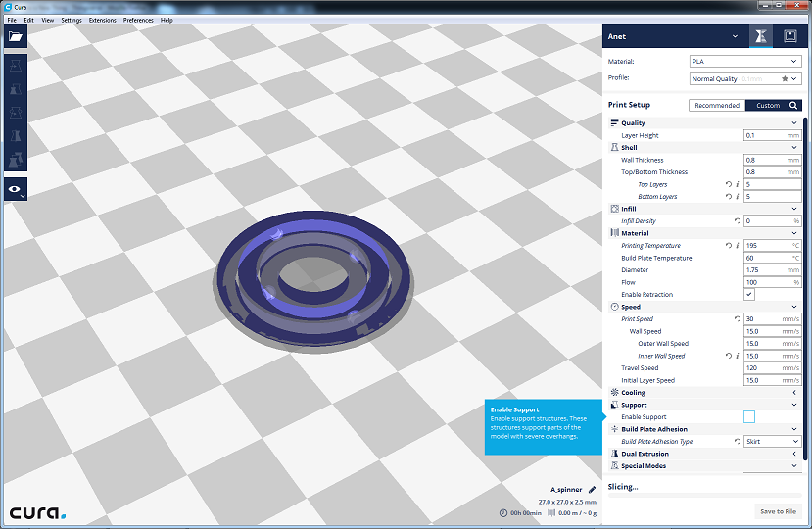
Task: Open the view mode eye dropdown
Action: tap(16, 190)
